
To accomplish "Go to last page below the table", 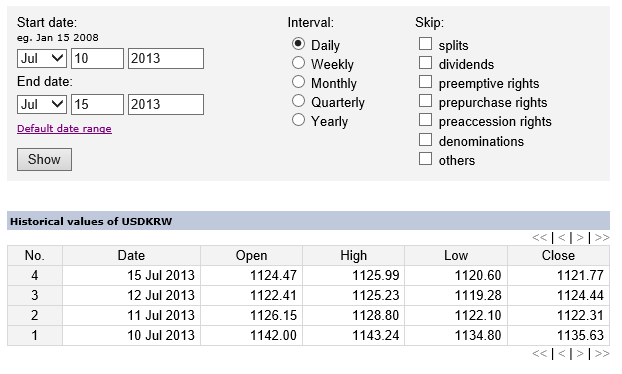I will [602, 353].
